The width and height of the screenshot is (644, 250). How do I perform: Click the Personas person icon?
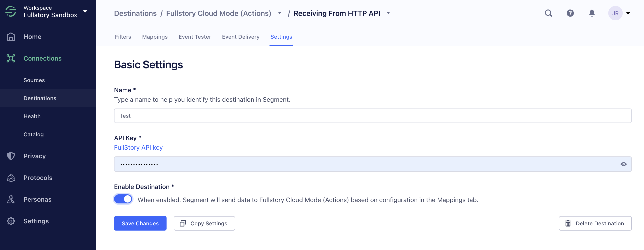(x=11, y=200)
